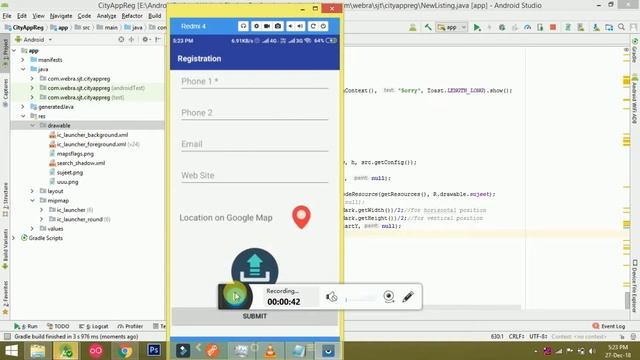Toggle recorder pause/play control

[236, 296]
